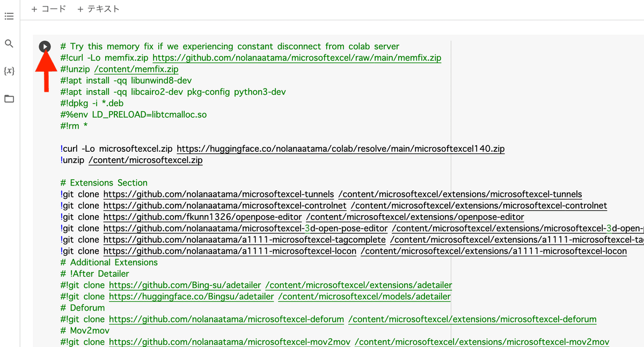Open the fkunn1326 openpose-editor GitHub link
This screenshot has height=347, width=644.
(202, 217)
